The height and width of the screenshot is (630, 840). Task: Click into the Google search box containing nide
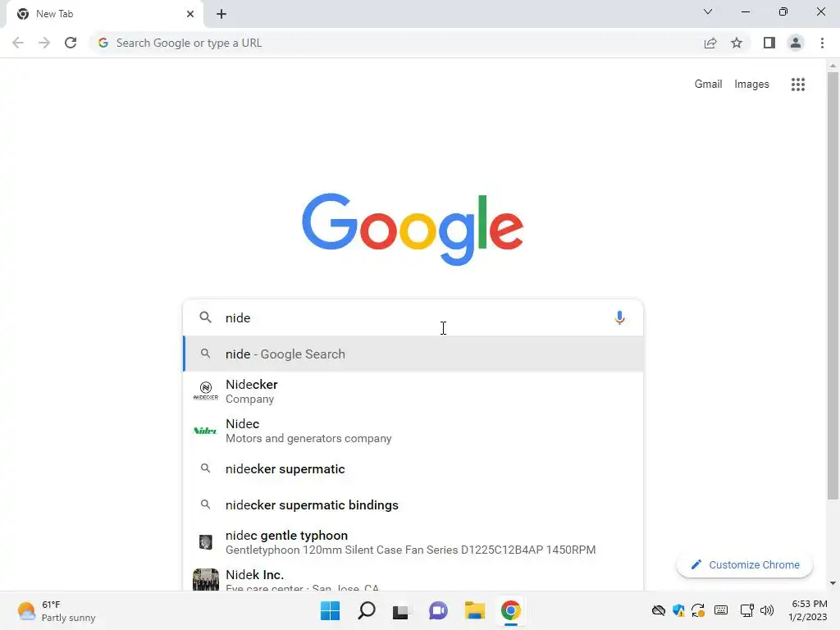(x=413, y=317)
